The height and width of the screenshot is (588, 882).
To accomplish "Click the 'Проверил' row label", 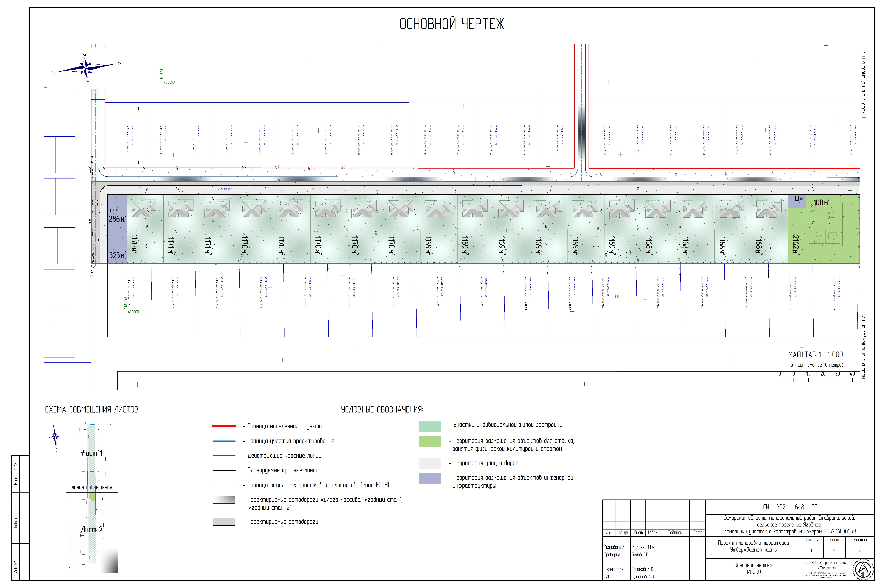I will coord(612,555).
